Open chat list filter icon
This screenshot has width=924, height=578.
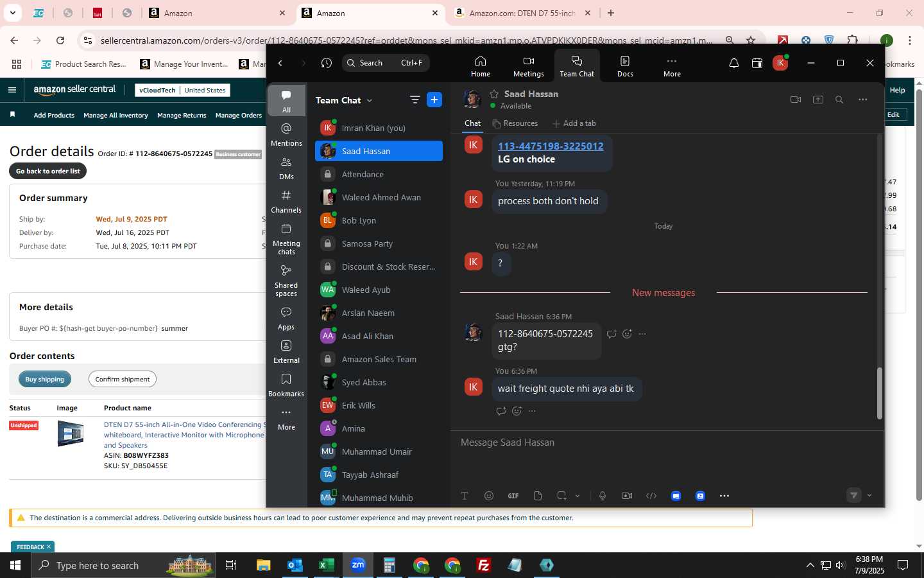(415, 100)
